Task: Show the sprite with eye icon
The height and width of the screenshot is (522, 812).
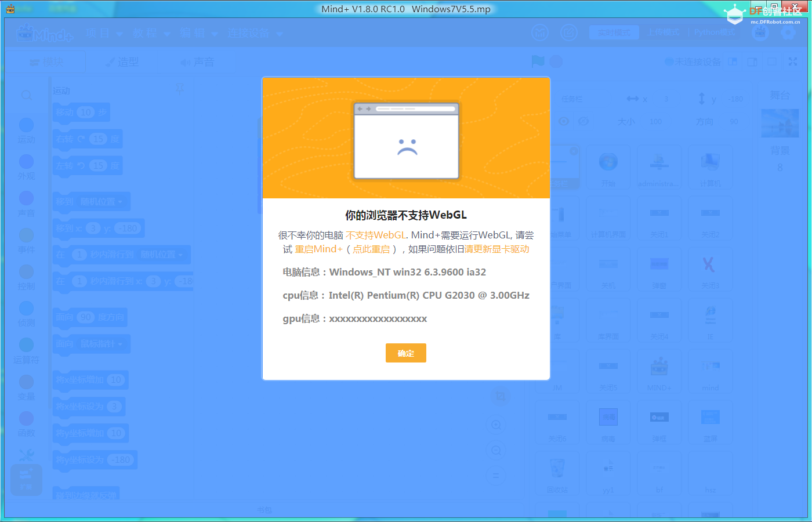Action: point(564,121)
